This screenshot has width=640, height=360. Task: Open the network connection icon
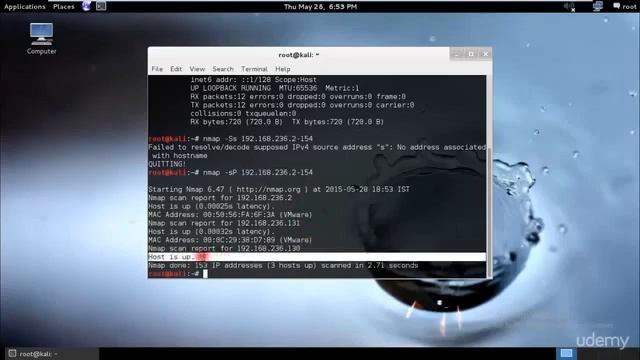click(598, 6)
